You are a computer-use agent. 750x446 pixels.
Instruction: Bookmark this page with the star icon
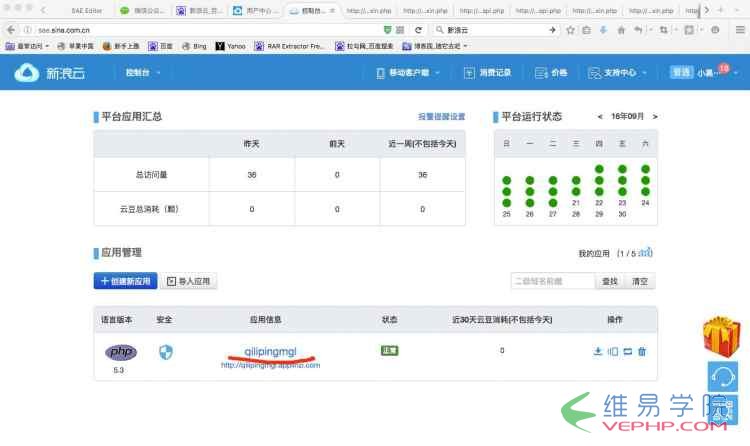[x=570, y=30]
